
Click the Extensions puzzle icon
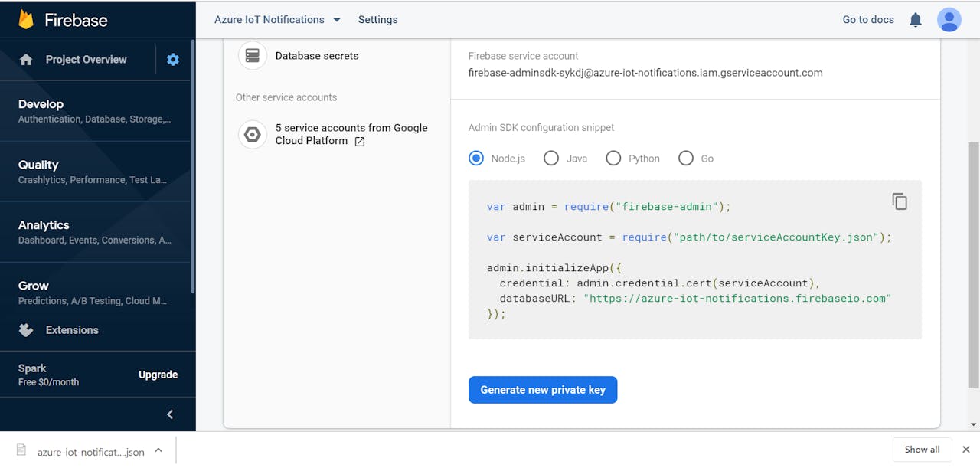click(x=26, y=330)
